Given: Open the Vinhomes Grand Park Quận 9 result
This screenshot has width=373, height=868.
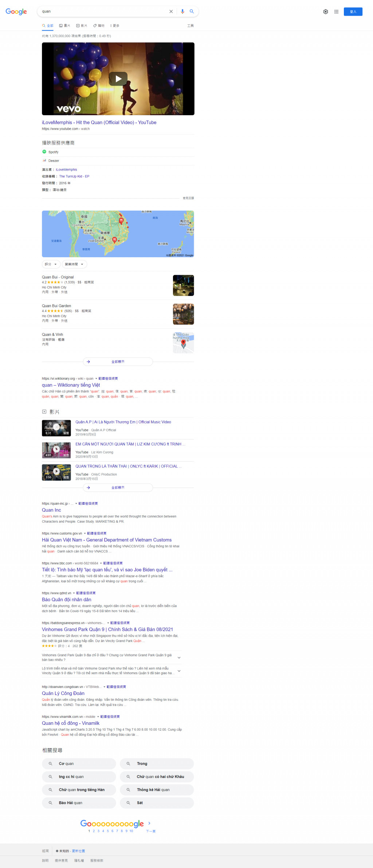Looking at the screenshot, I should [x=107, y=629].
